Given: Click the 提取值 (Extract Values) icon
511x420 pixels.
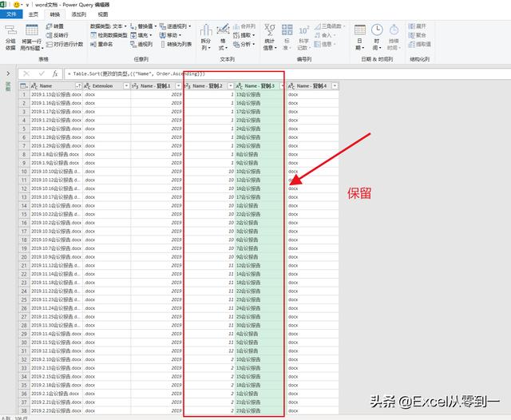Looking at the screenshot, I should coord(411,44).
